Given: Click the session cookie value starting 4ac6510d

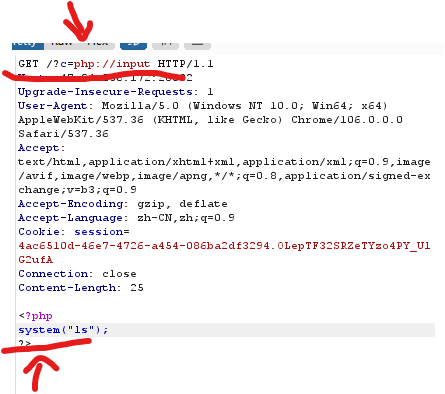Looking at the screenshot, I should point(224,246).
